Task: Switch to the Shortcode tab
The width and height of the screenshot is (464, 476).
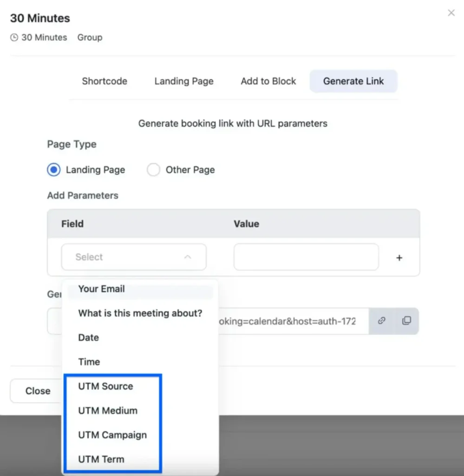Action: (x=105, y=81)
